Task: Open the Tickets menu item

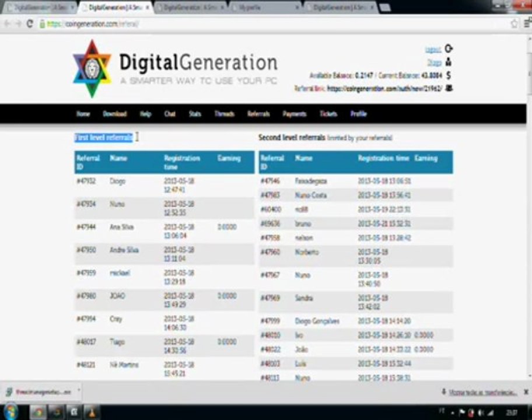Action: [328, 114]
